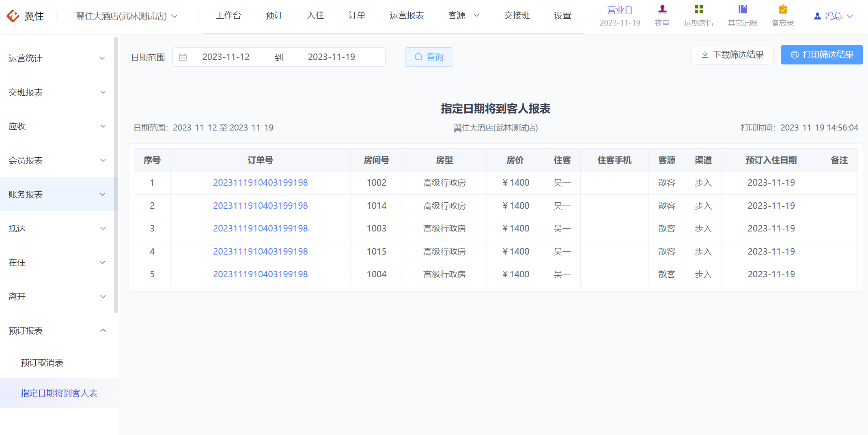This screenshot has height=435, width=868.
Task: Click the 渠道 column header
Action: [x=703, y=160]
